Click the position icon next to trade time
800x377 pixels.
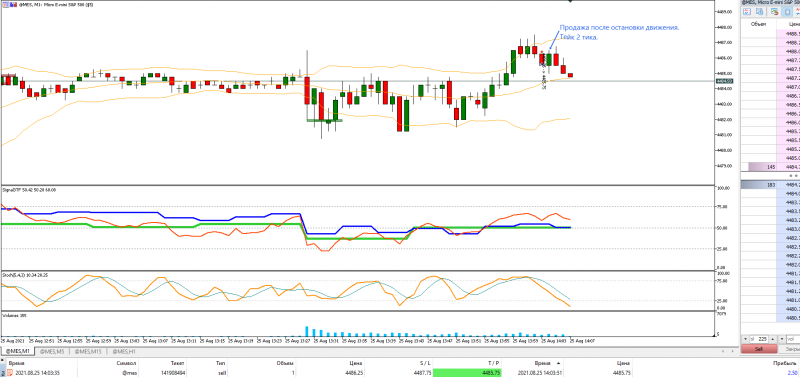point(9,373)
